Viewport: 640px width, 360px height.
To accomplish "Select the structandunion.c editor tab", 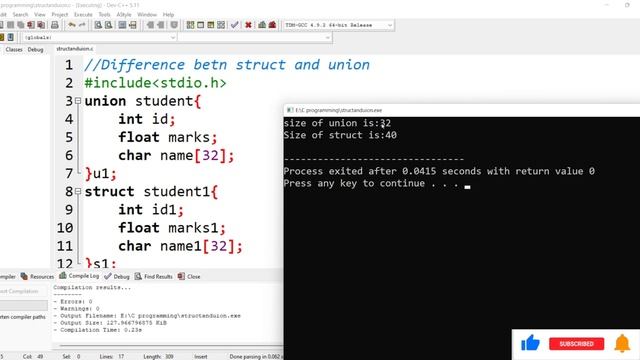I will [x=75, y=49].
